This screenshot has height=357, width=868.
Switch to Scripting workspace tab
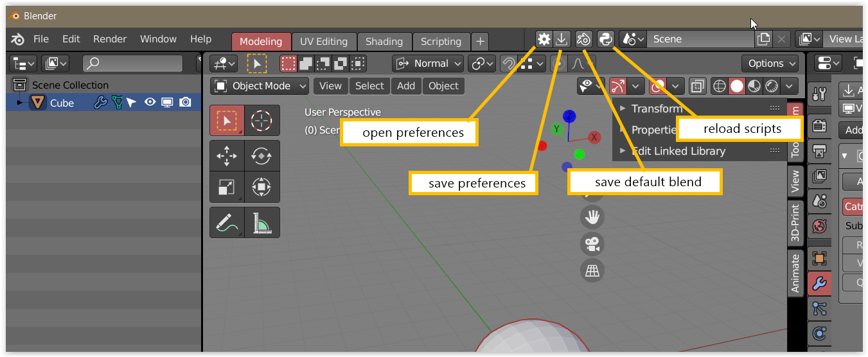(x=441, y=41)
